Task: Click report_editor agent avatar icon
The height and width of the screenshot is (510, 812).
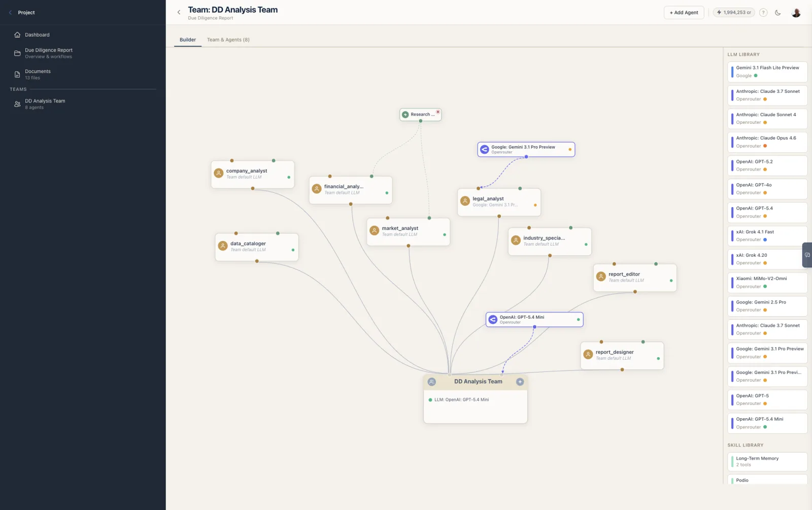Action: point(601,277)
